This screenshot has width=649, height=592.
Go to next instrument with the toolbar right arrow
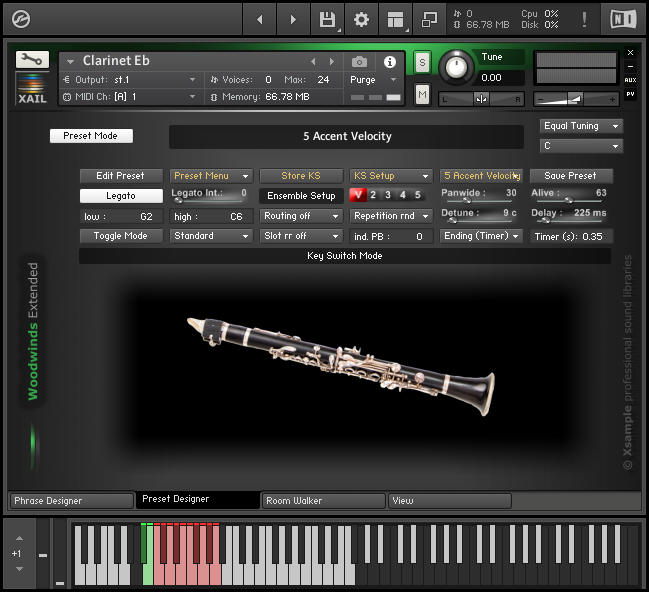[293, 19]
